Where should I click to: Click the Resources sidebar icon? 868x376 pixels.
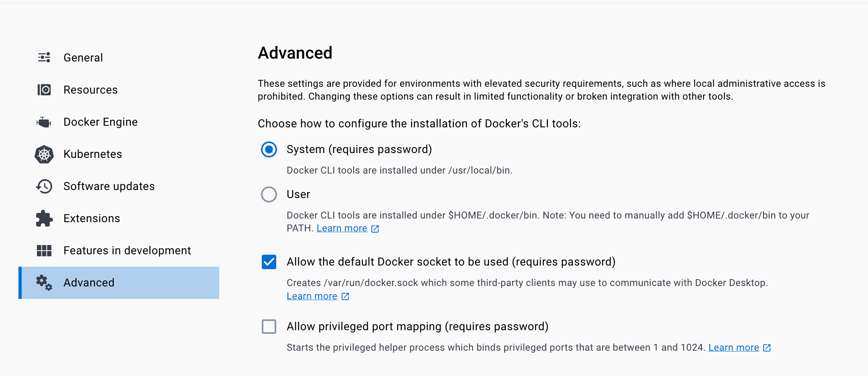44,90
